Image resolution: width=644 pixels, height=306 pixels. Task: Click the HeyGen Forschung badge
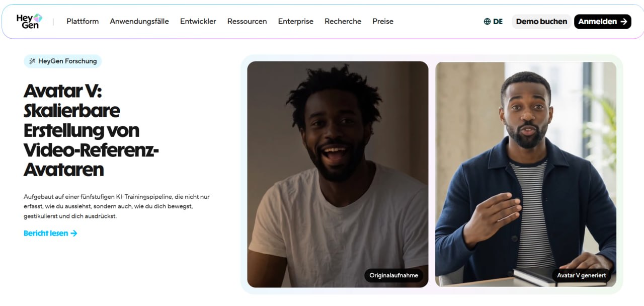coord(63,61)
